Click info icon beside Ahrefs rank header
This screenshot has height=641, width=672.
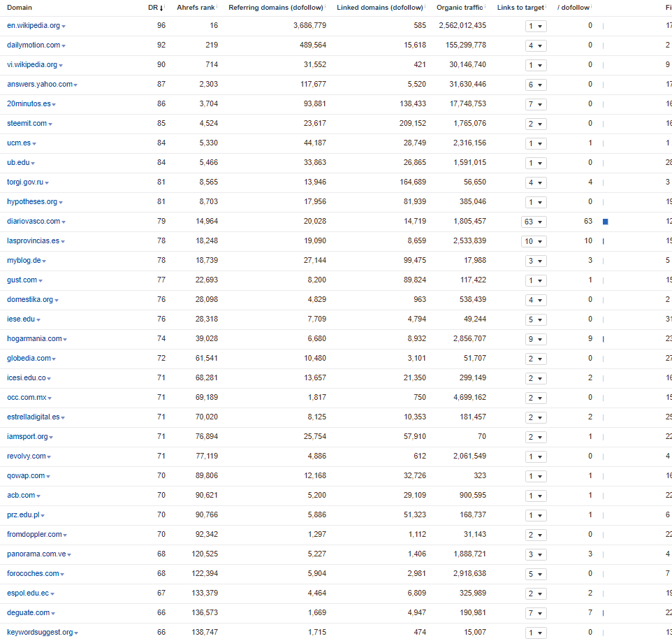point(217,6)
